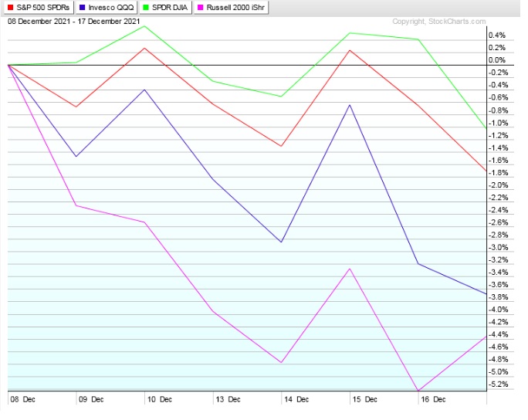This screenshot has width=528, height=420.
Task: Click the Invesco QQQ legend button
Action: (x=107, y=8)
